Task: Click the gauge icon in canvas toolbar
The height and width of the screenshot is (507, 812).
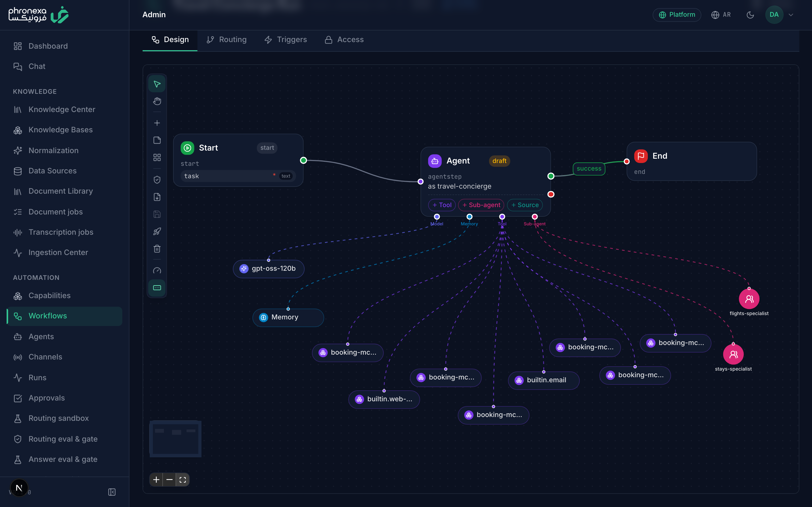Action: click(x=157, y=270)
